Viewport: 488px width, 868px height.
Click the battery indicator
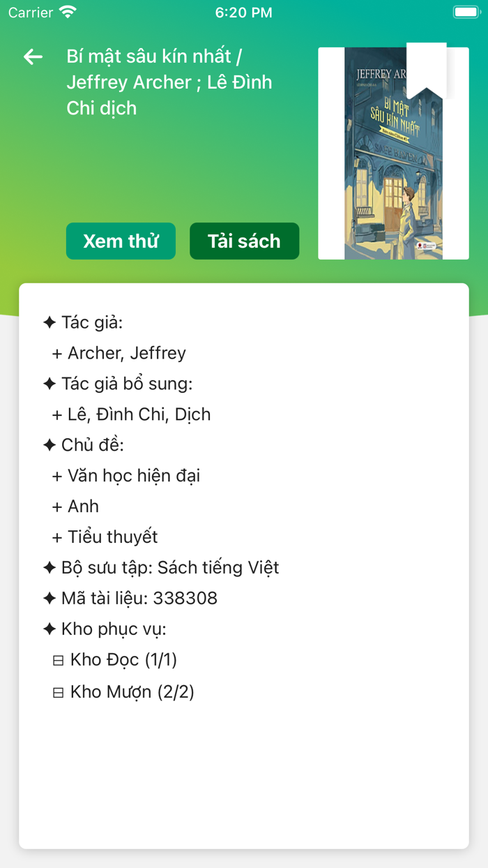click(x=465, y=11)
